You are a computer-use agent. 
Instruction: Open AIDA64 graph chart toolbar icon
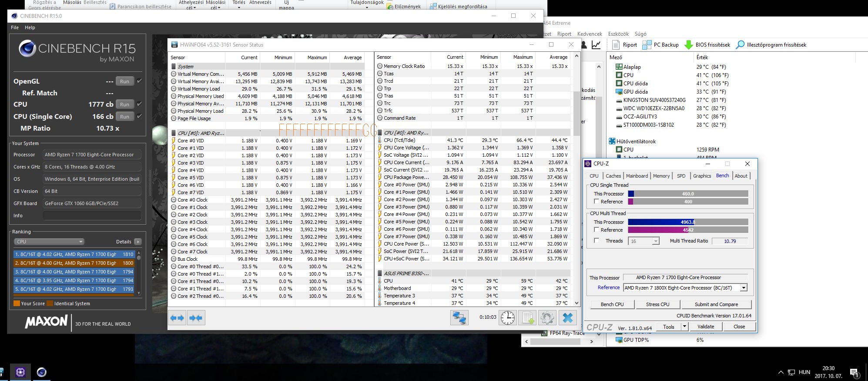pos(596,44)
